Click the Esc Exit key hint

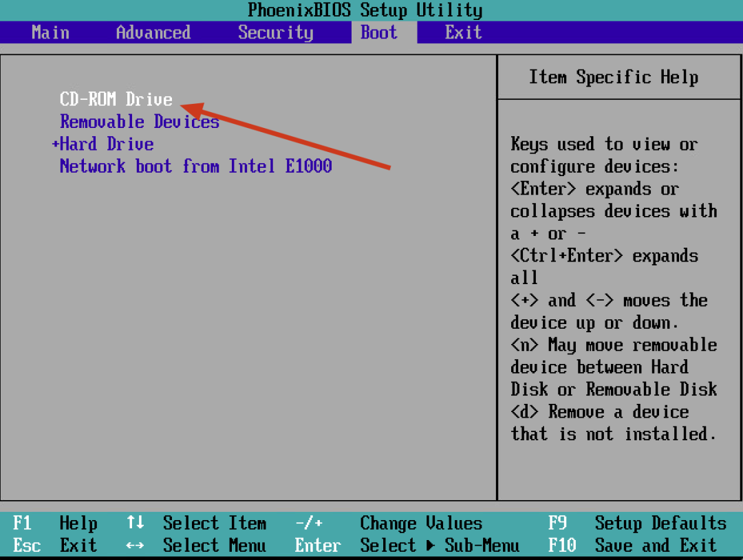[55, 546]
